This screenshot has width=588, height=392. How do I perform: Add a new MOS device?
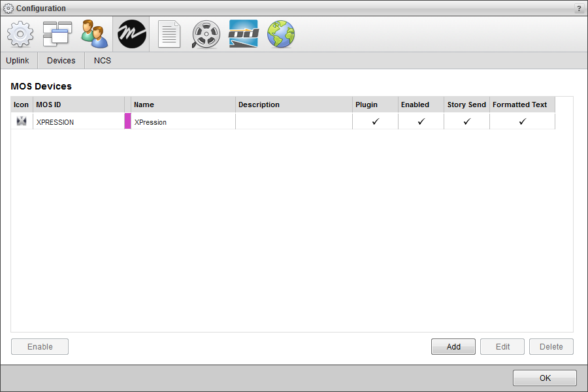tap(453, 346)
